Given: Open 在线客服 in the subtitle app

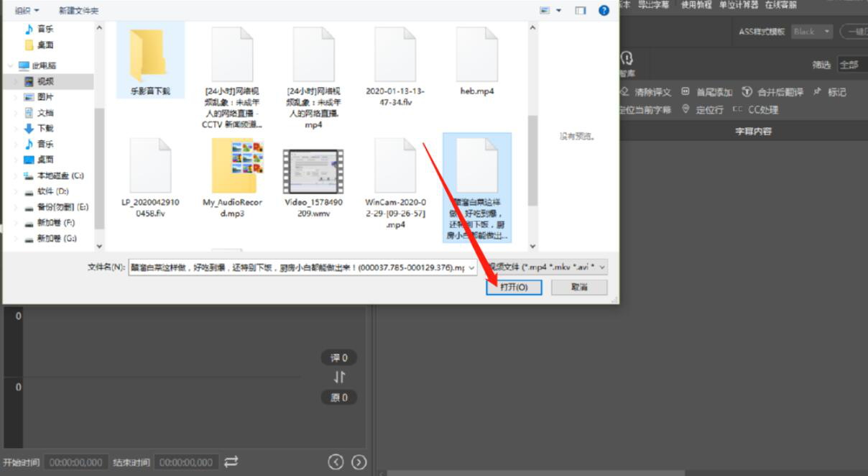Looking at the screenshot, I should [x=780, y=4].
